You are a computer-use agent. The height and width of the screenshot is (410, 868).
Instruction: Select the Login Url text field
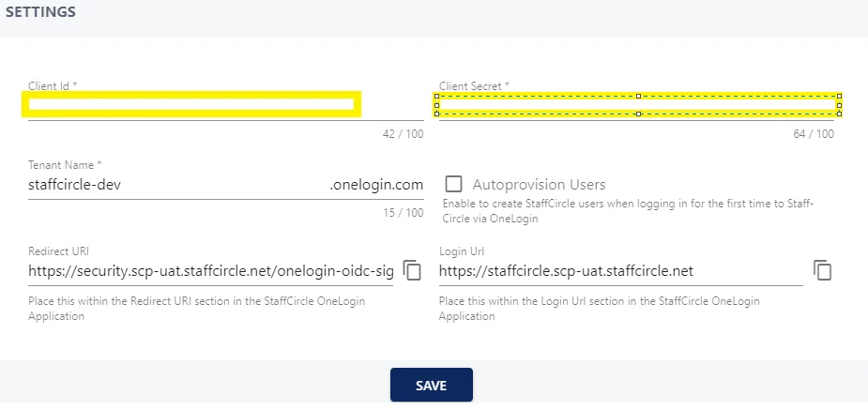pos(621,271)
